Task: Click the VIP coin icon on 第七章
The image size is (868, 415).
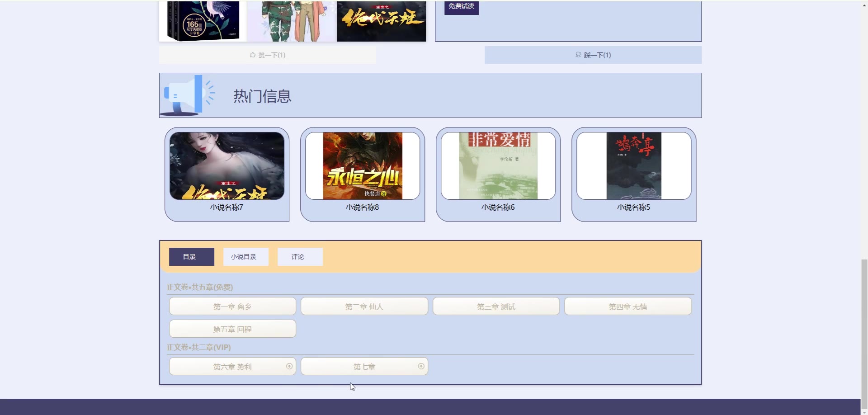Action: [x=421, y=366]
